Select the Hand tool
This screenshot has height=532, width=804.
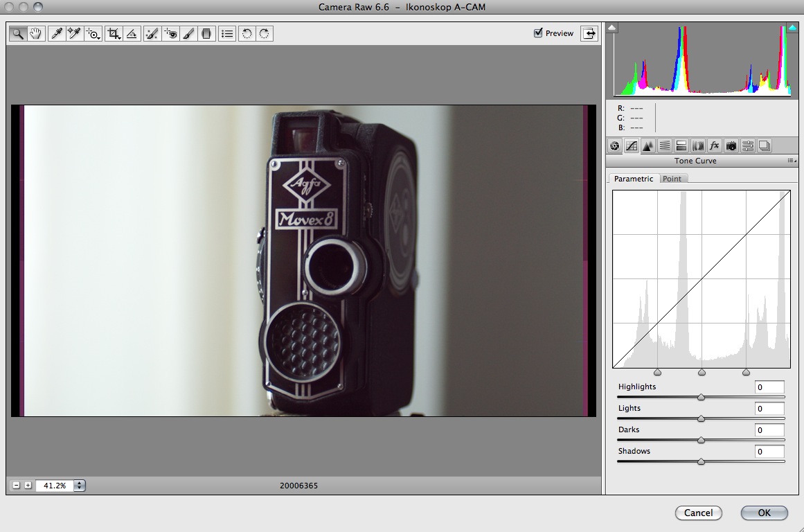pyautogui.click(x=35, y=33)
